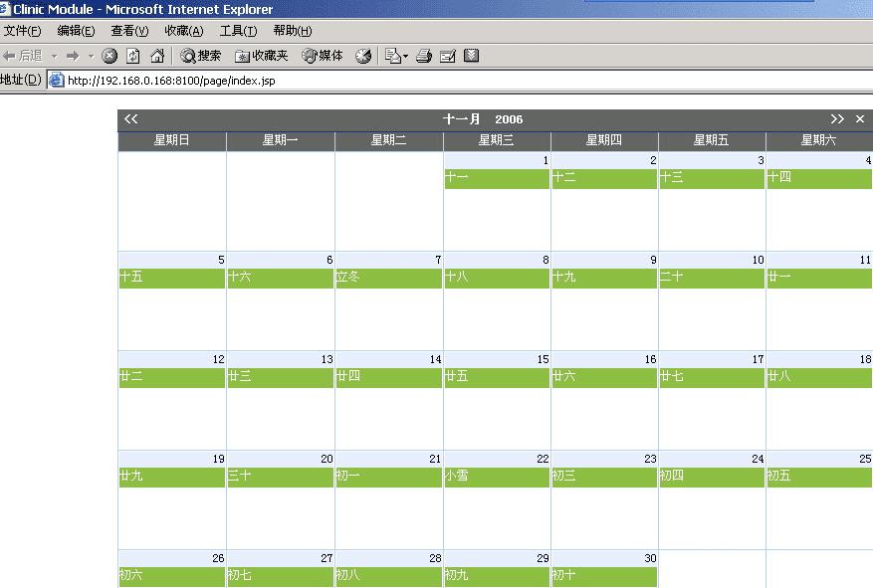This screenshot has width=873, height=588.
Task: Select the 廿二 bar on day 12
Action: [172, 377]
